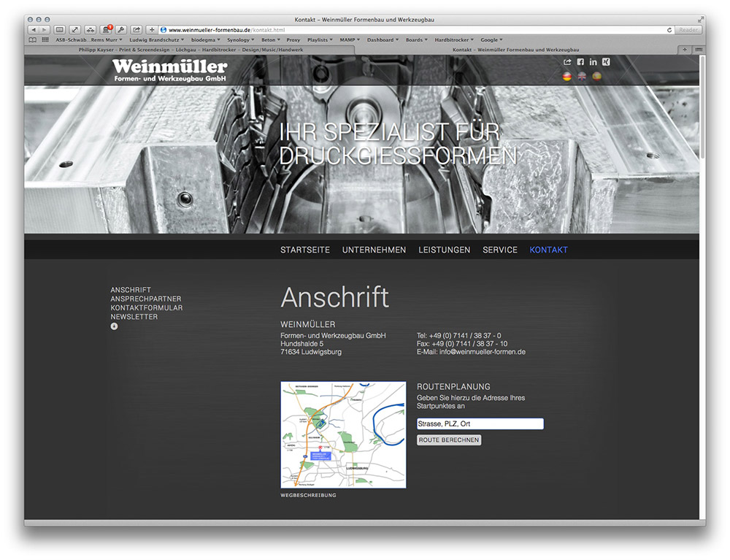This screenshot has width=730, height=560.
Task: Go forward with the Safari forward arrow
Action: (45, 30)
